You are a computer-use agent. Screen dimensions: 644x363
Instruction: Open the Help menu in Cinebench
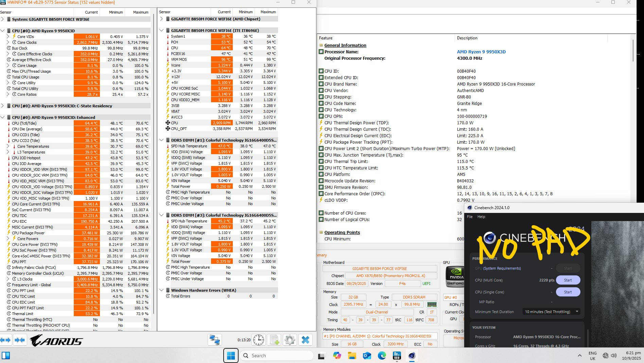pyautogui.click(x=481, y=217)
